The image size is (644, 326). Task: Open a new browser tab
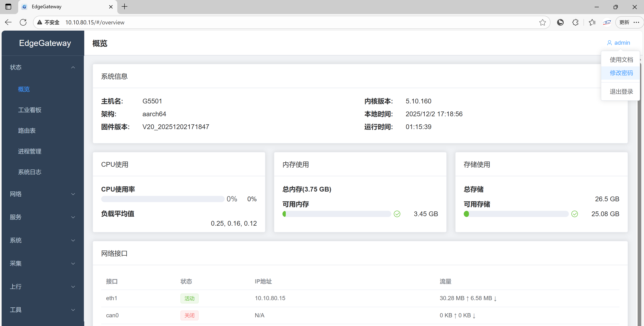(x=125, y=7)
